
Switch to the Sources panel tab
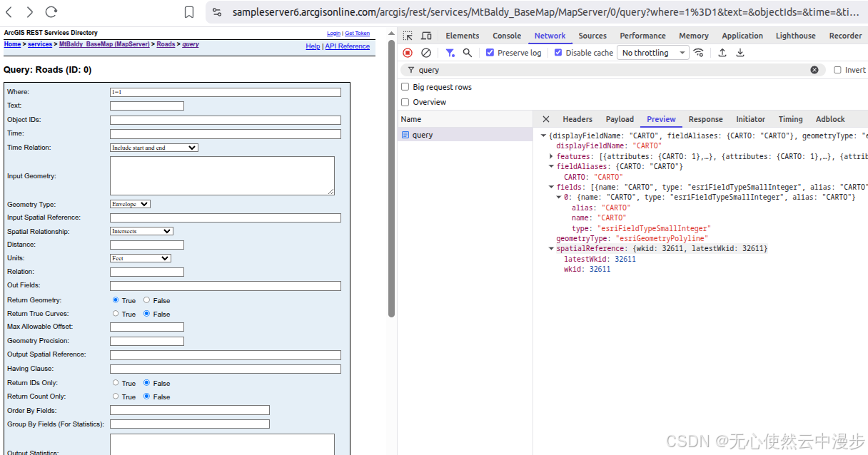click(x=592, y=36)
